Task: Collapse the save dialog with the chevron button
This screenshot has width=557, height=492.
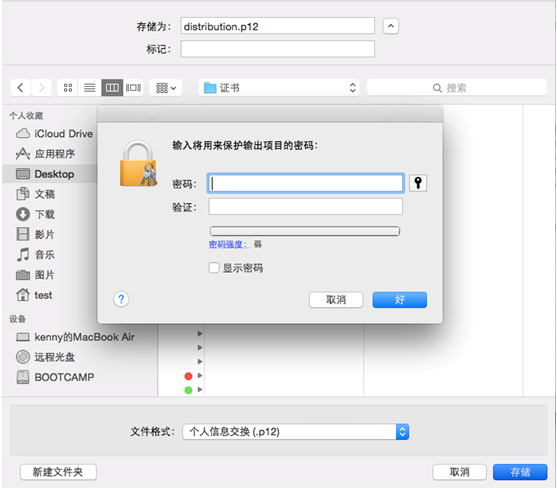Action: (390, 26)
